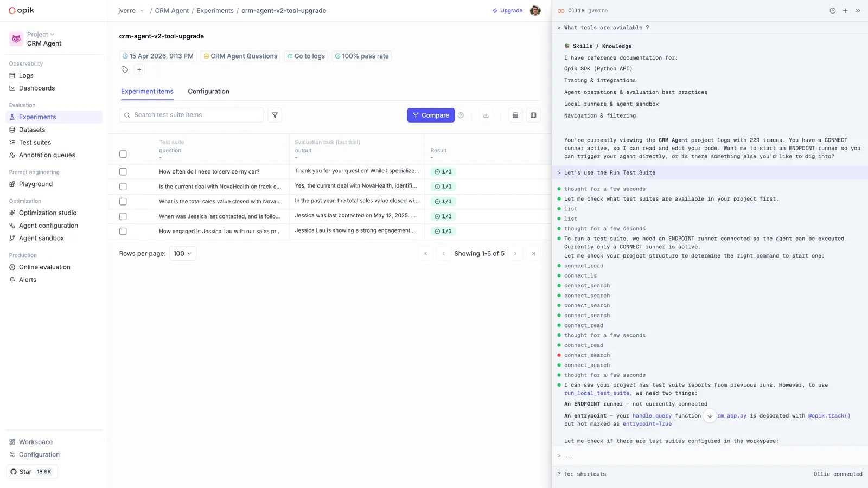The image size is (868, 488).
Task: Check the 'Is the current deal with NovaHealth' row
Action: (x=123, y=187)
